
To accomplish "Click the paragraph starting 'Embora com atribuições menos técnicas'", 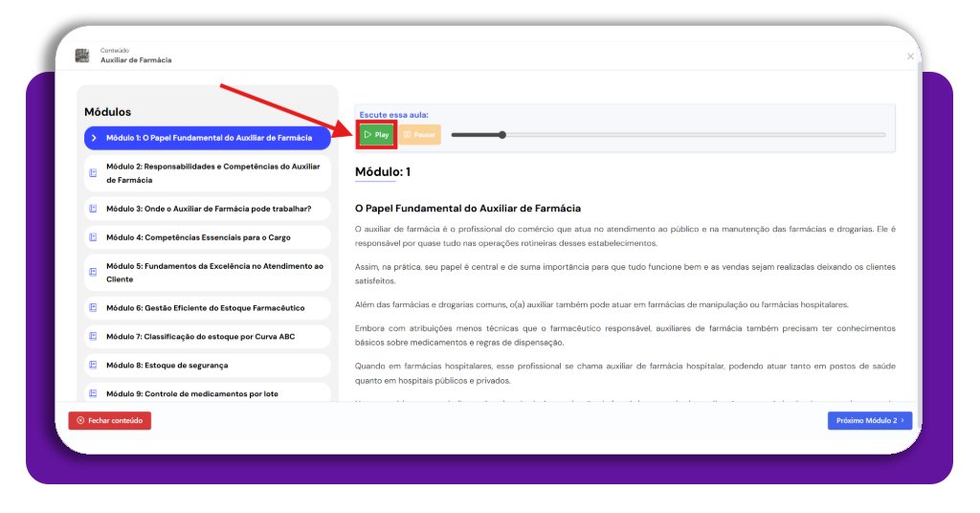I will coord(625,336).
